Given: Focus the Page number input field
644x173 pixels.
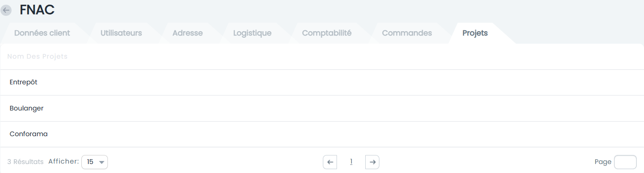Looking at the screenshot, I should [x=625, y=162].
